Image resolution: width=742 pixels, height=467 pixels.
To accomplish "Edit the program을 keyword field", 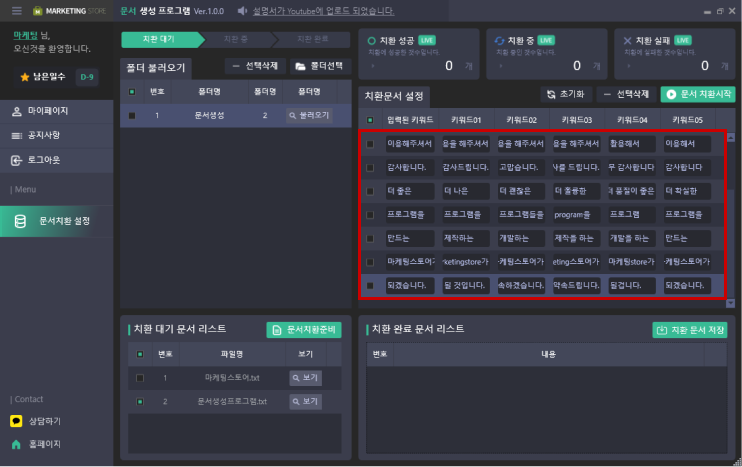I will point(576,215).
